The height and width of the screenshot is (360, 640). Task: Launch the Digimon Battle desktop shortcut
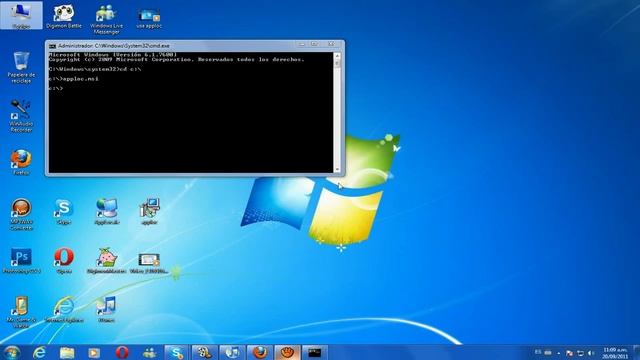tap(64, 16)
